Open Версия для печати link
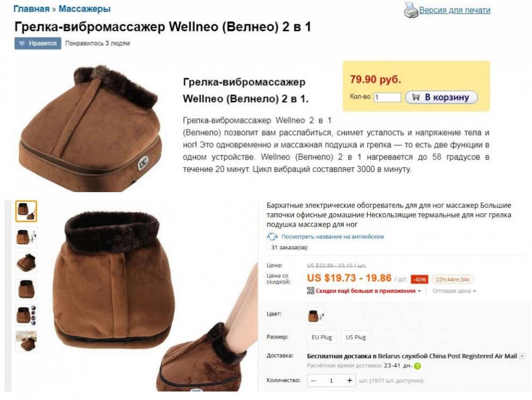Screen dimensions: 532x400 point(455,10)
